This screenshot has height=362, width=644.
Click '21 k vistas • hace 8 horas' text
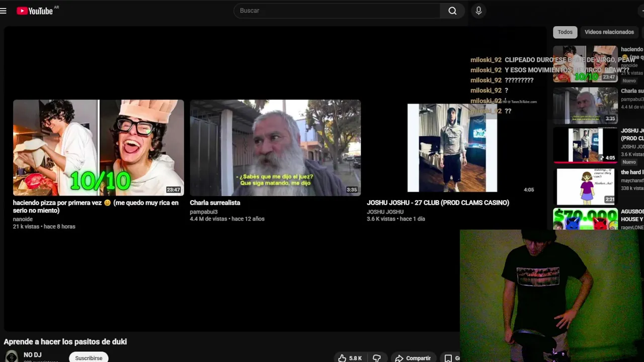pos(44,227)
